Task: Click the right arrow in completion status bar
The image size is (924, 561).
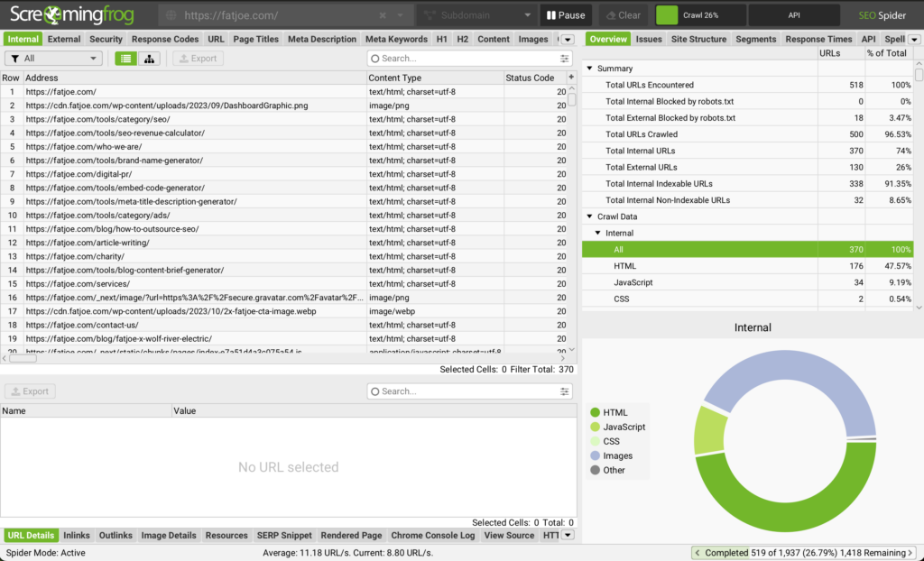Action: pos(910,553)
